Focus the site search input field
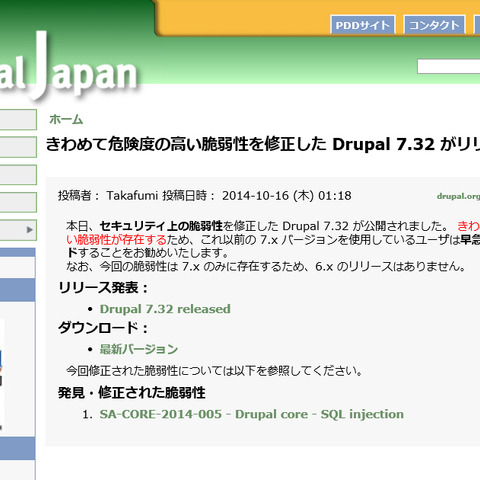The image size is (480, 480). pyautogui.click(x=449, y=66)
